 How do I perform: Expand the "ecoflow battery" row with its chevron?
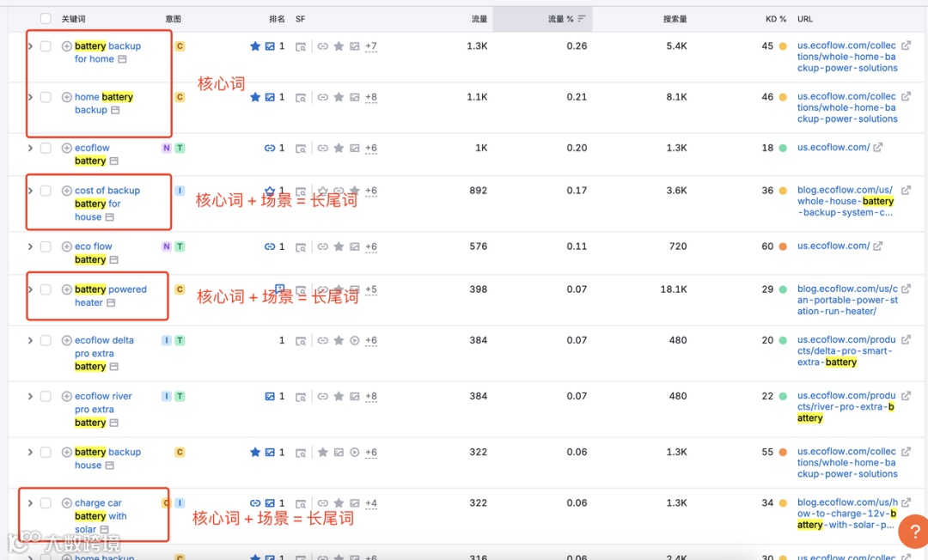point(28,148)
